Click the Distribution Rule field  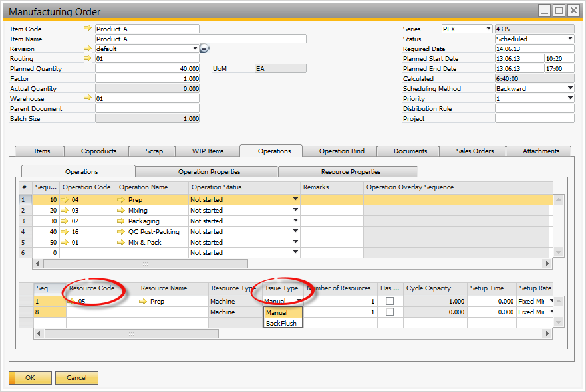point(534,108)
